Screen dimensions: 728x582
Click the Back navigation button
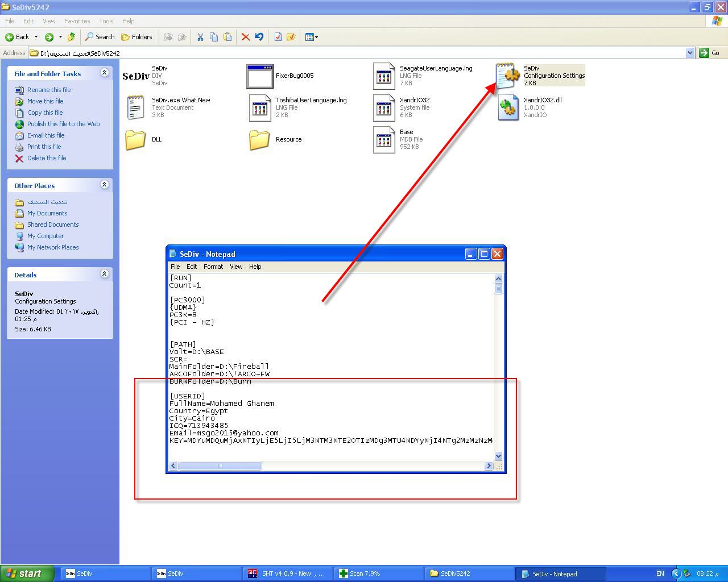pos(17,37)
